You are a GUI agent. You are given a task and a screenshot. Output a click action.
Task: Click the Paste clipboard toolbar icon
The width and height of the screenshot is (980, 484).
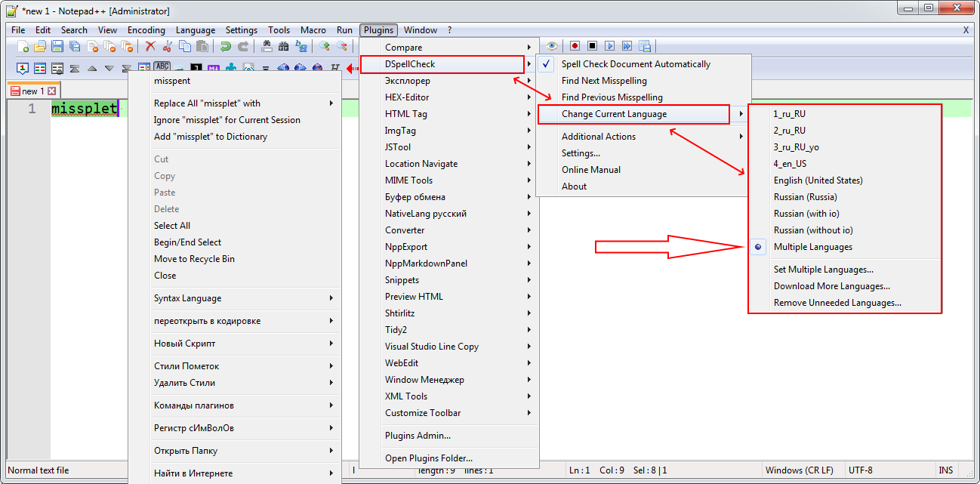[x=202, y=47]
